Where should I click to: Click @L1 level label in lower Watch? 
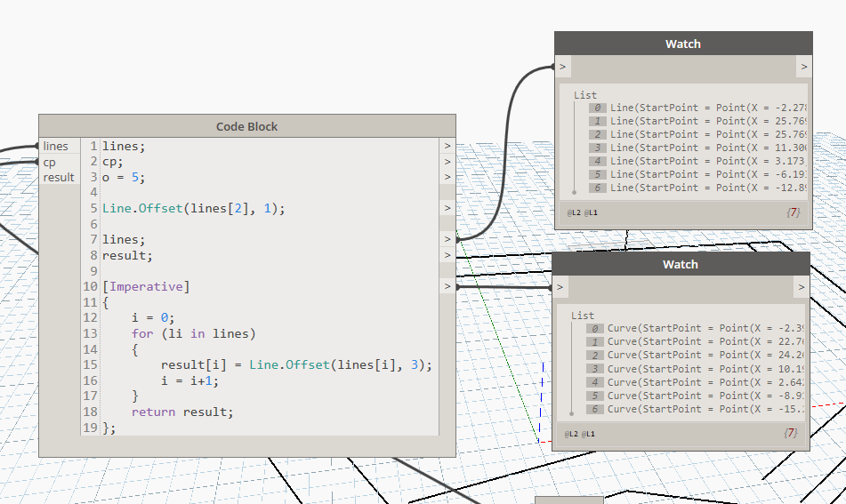(x=588, y=434)
